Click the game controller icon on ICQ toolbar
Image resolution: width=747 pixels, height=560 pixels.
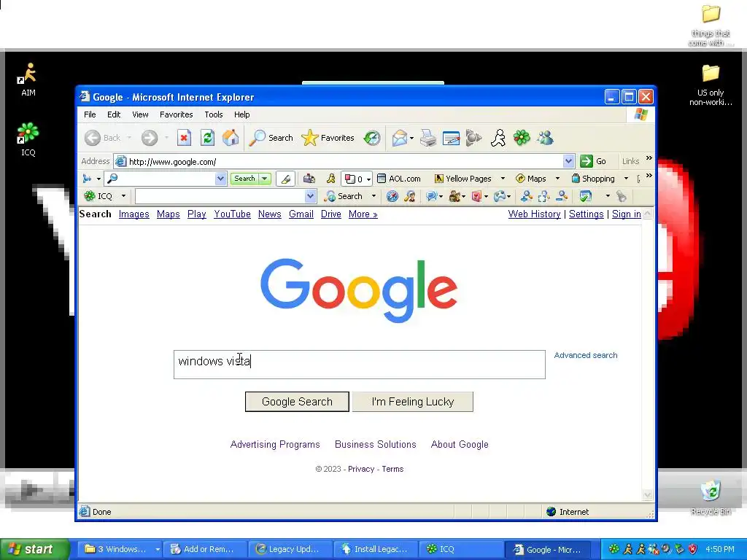click(x=500, y=196)
